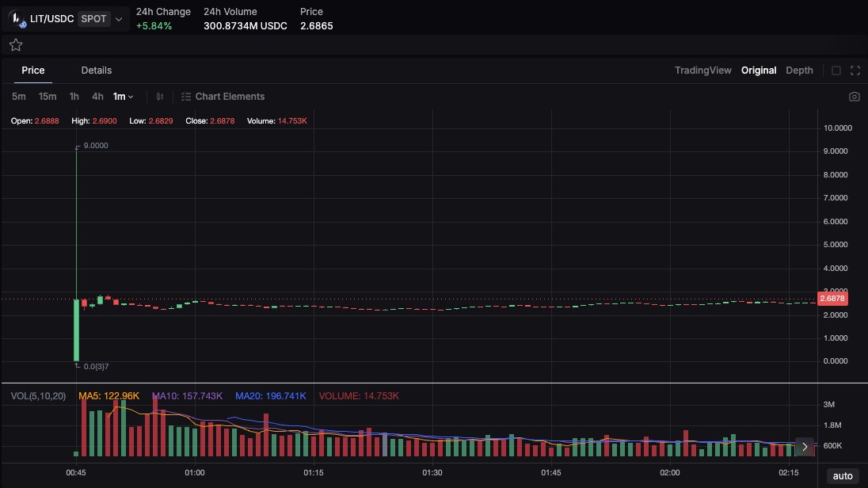Open the 1m interval dropdown
Image resolution: width=868 pixels, height=488 pixels.
click(123, 97)
